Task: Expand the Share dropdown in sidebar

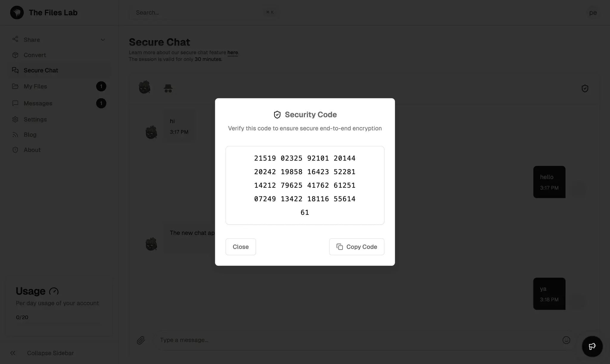Action: 102,39
